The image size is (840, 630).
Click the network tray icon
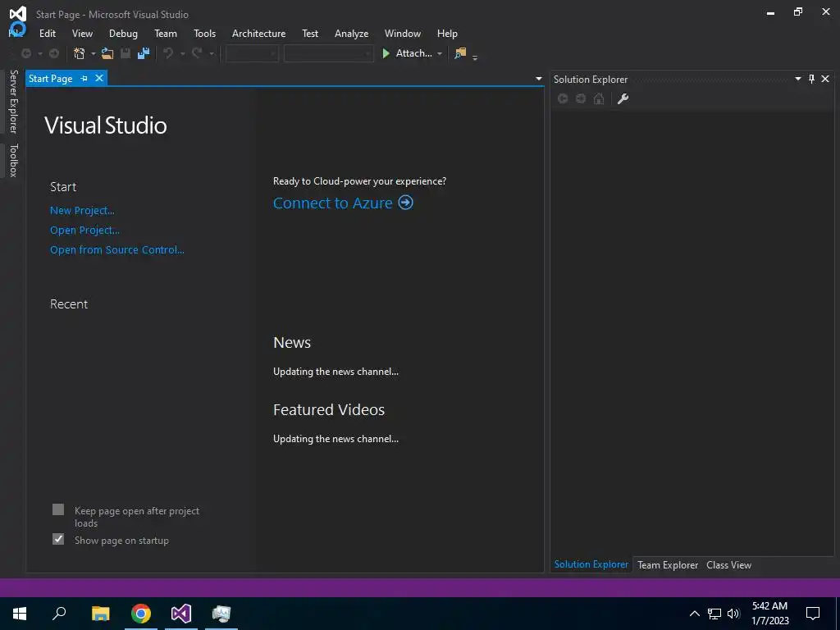pyautogui.click(x=714, y=614)
